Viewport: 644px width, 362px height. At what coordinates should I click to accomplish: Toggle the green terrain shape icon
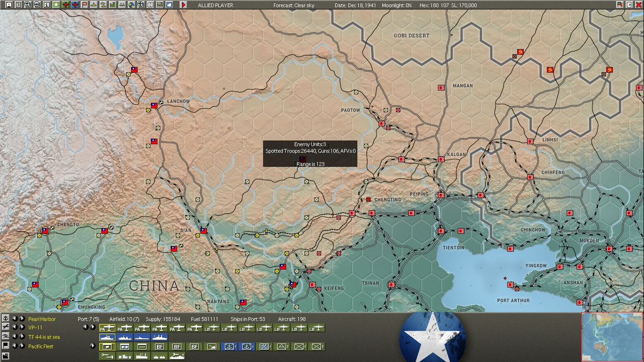112,5
